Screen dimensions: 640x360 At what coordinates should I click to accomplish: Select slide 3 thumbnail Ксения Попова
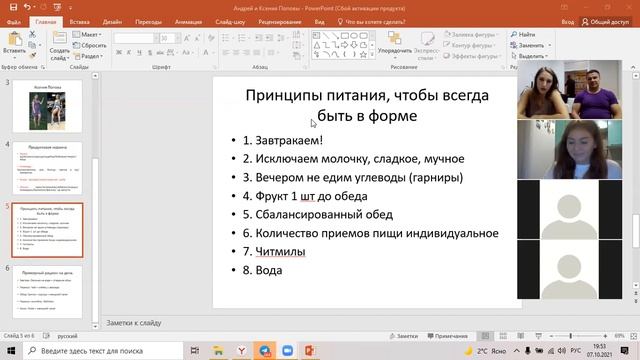(47, 106)
